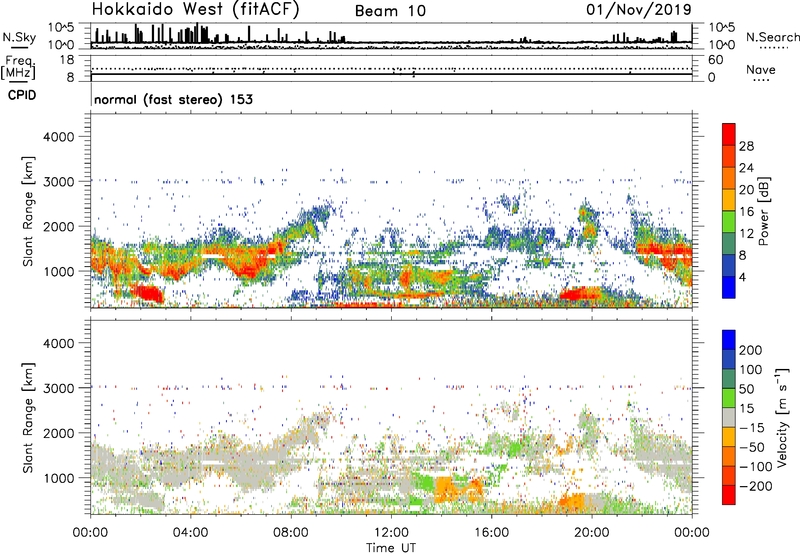Screen dimensions: 800x554
Task: Click the red top of power colorbar
Action: click(x=729, y=134)
